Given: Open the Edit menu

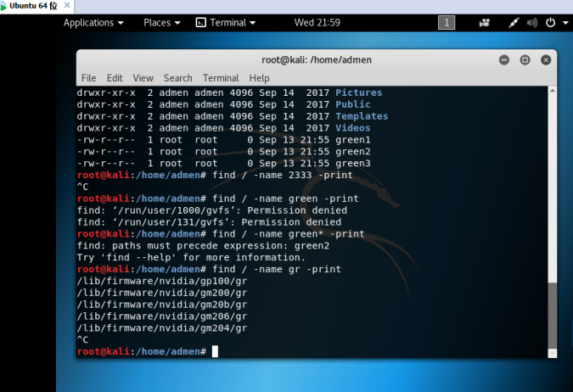Looking at the screenshot, I should [115, 78].
